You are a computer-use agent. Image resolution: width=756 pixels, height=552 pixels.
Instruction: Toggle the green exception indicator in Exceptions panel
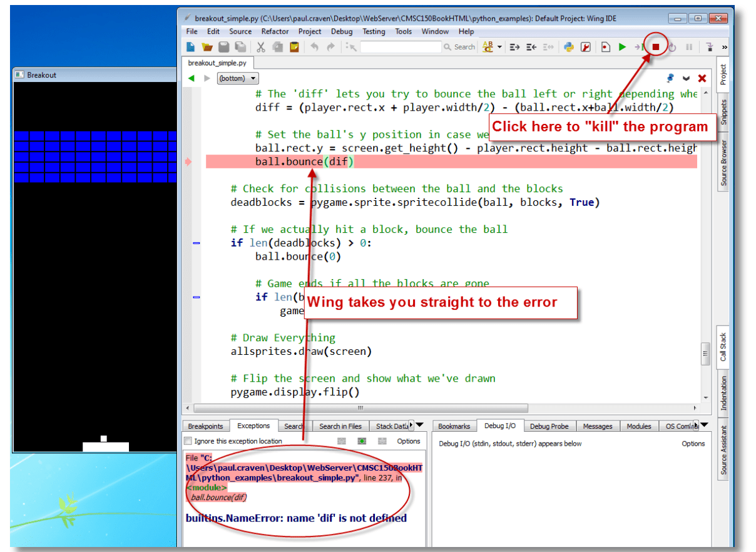pyautogui.click(x=362, y=441)
